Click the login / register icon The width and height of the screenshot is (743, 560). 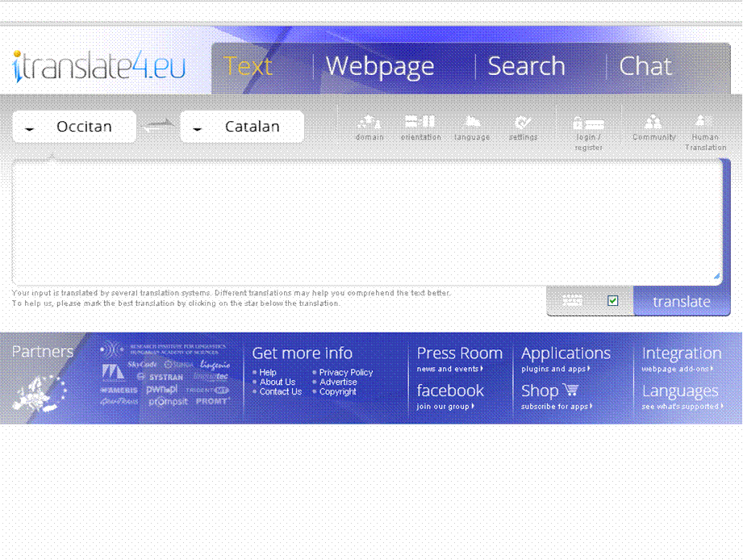(588, 123)
